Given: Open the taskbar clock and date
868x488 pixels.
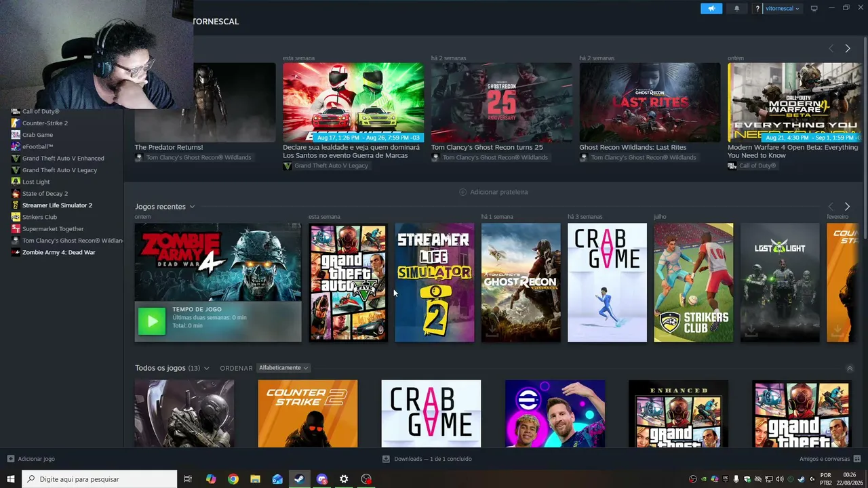Looking at the screenshot, I should click(x=850, y=479).
